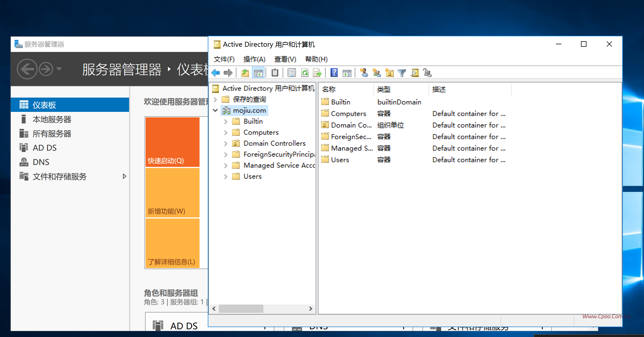Click the 了解详细信息(L) tile
Image resolution: width=644 pixels, height=337 pixels.
tap(173, 243)
